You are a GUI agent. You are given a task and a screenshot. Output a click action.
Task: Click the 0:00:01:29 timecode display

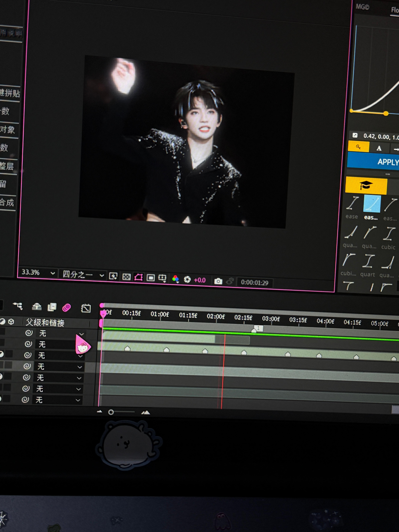[255, 283]
